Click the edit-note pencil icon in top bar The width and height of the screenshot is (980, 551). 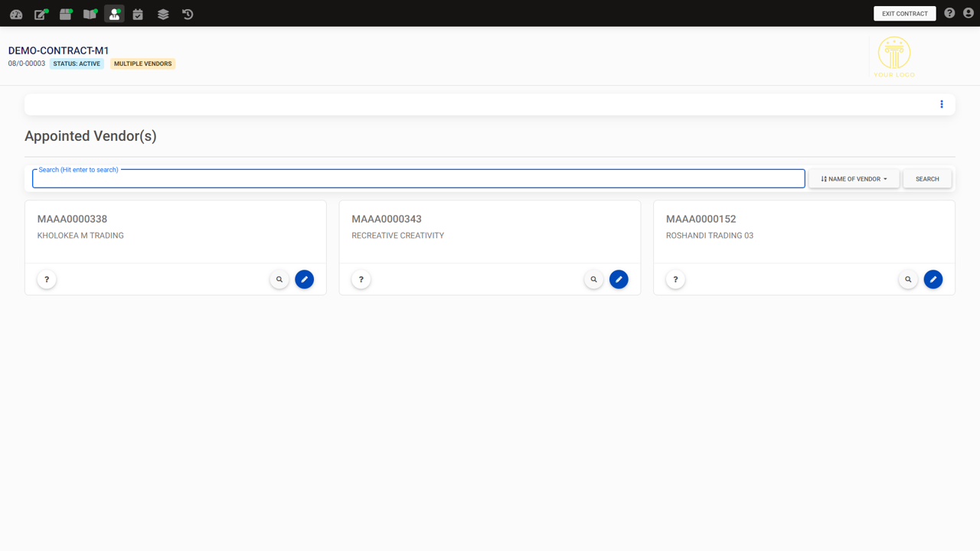coord(41,14)
